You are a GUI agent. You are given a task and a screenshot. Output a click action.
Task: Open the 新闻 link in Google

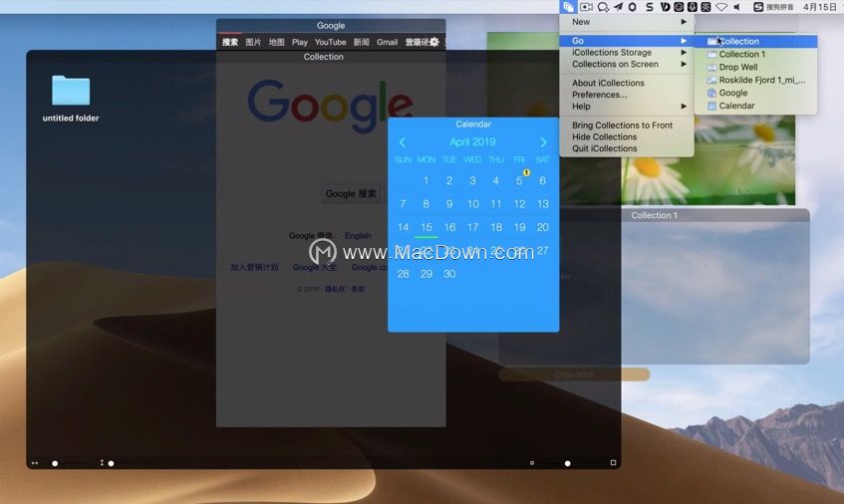(361, 42)
